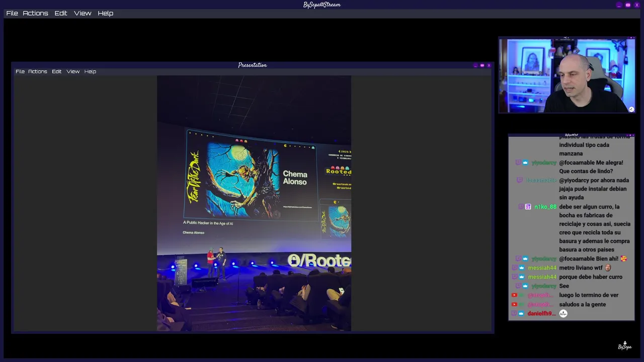Click the message 'saludos a la gente'

tap(583, 304)
